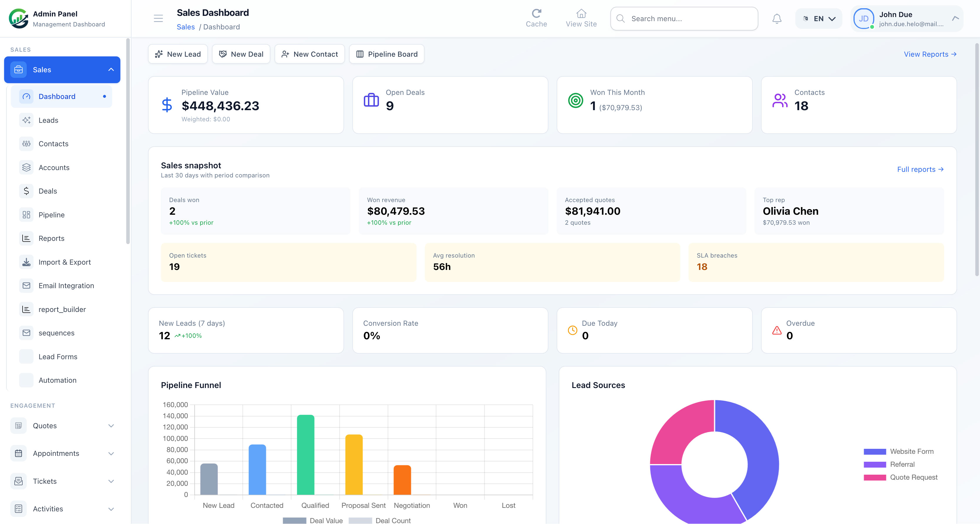The image size is (980, 524).
Task: Click the yellow Proposal Sent funnel bar
Action: (x=354, y=465)
